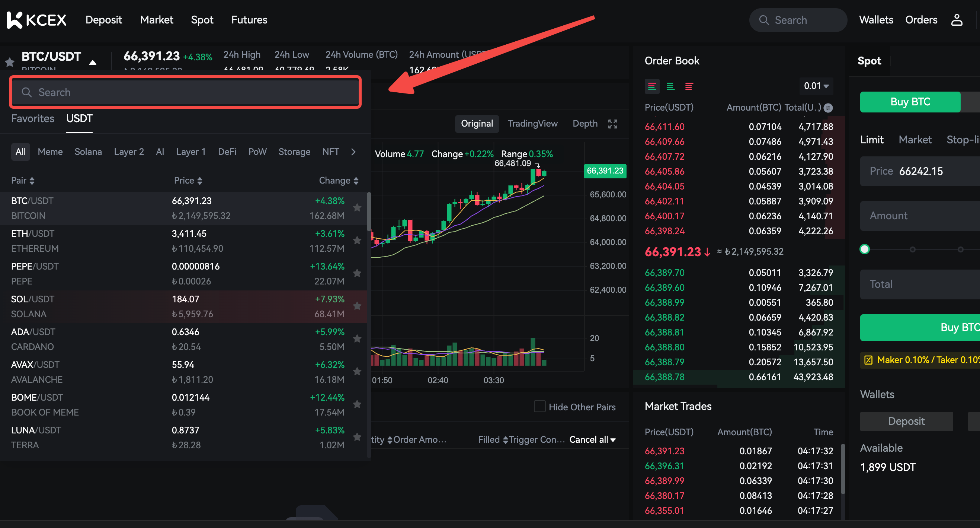Filter pairs by DeFi category

point(227,152)
